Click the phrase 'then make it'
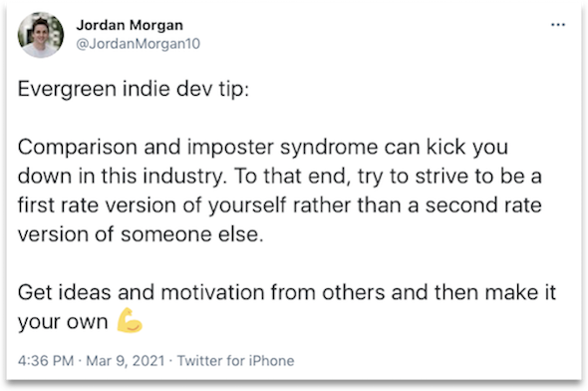The image size is (588, 391). click(x=495, y=292)
